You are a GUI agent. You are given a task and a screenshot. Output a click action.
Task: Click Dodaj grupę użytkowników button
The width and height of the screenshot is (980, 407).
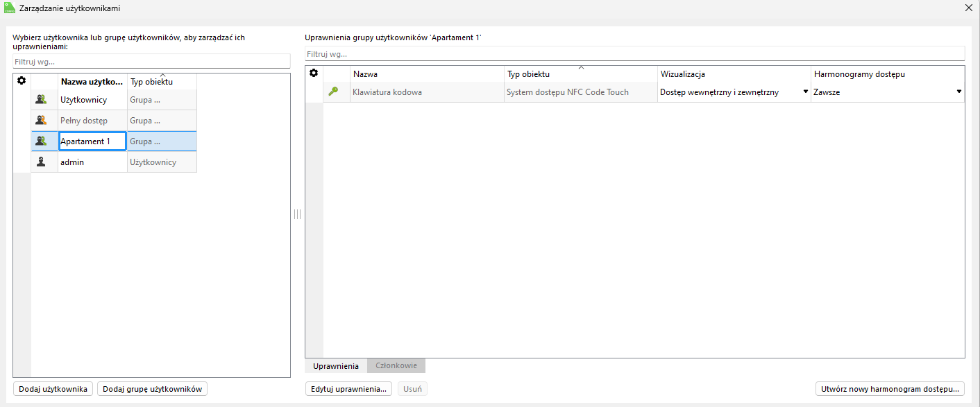point(152,389)
